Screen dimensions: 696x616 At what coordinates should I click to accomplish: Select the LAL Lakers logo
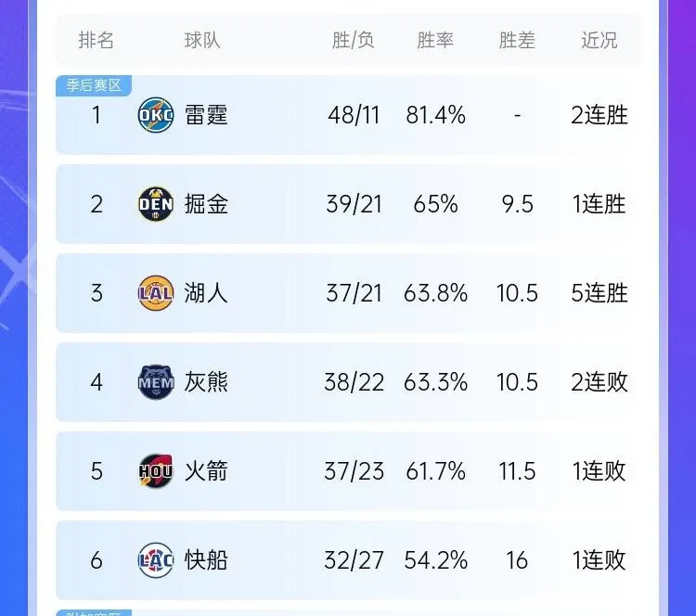pos(156,293)
